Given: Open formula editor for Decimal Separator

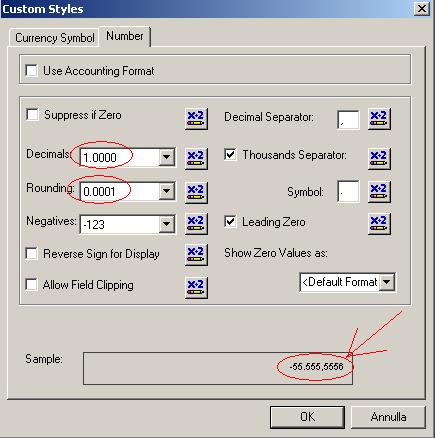Looking at the screenshot, I should (x=379, y=119).
